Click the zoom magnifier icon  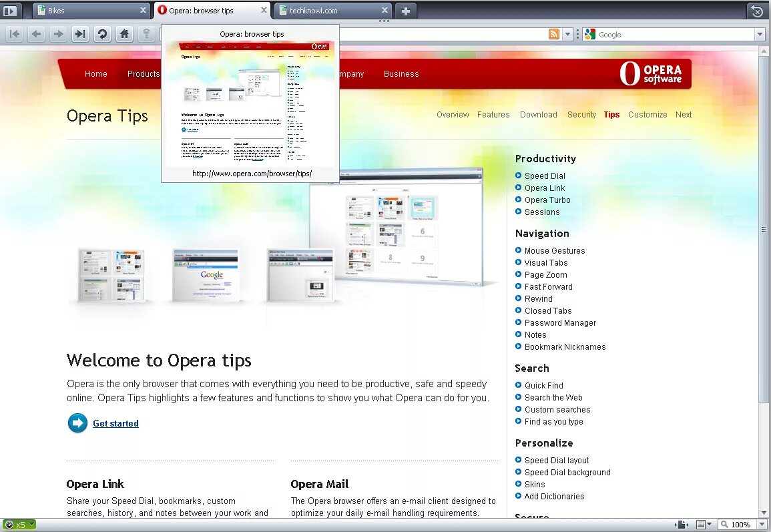(x=724, y=525)
